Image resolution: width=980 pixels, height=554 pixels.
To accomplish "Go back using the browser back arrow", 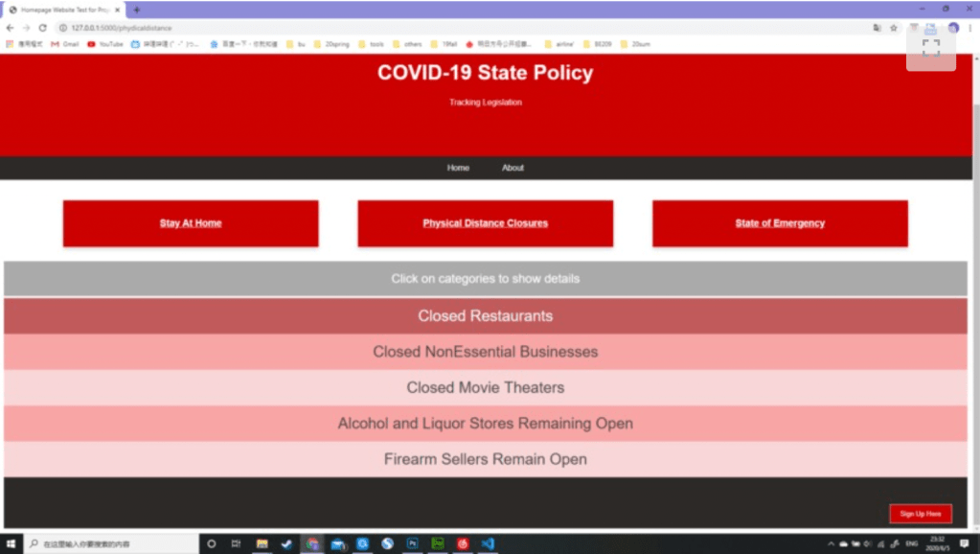I will click(x=10, y=28).
